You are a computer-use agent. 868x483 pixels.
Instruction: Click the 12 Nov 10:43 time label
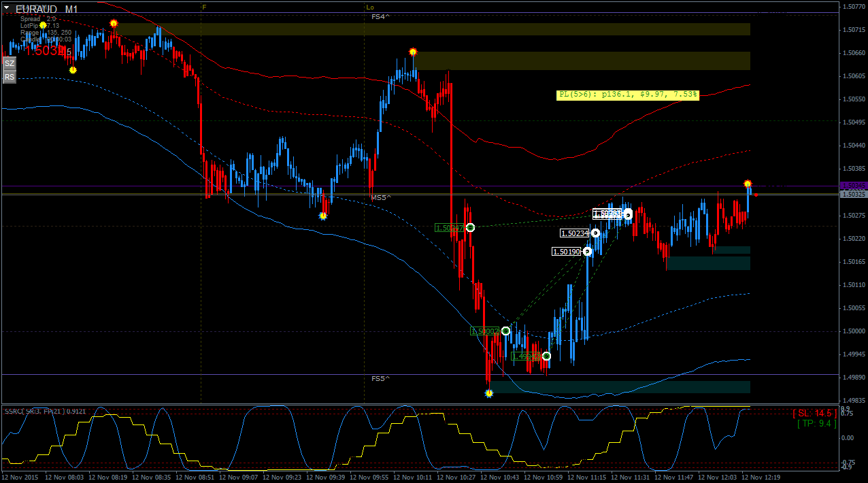click(x=501, y=478)
